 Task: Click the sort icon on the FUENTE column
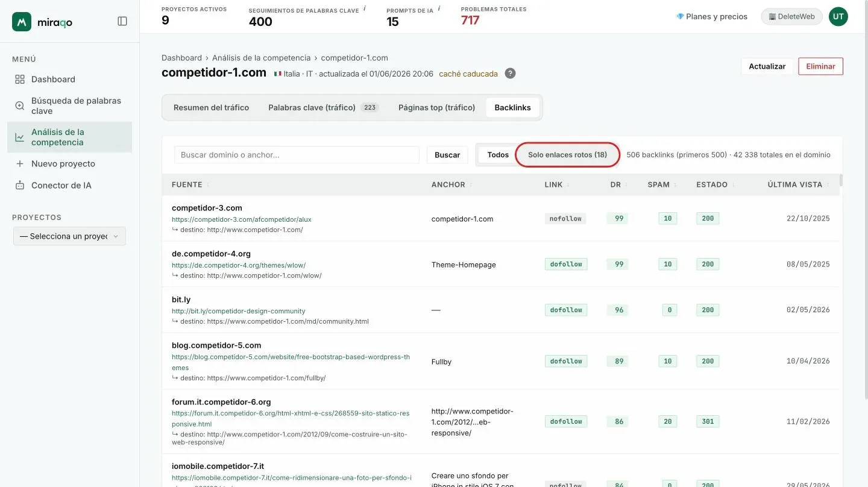click(x=208, y=185)
